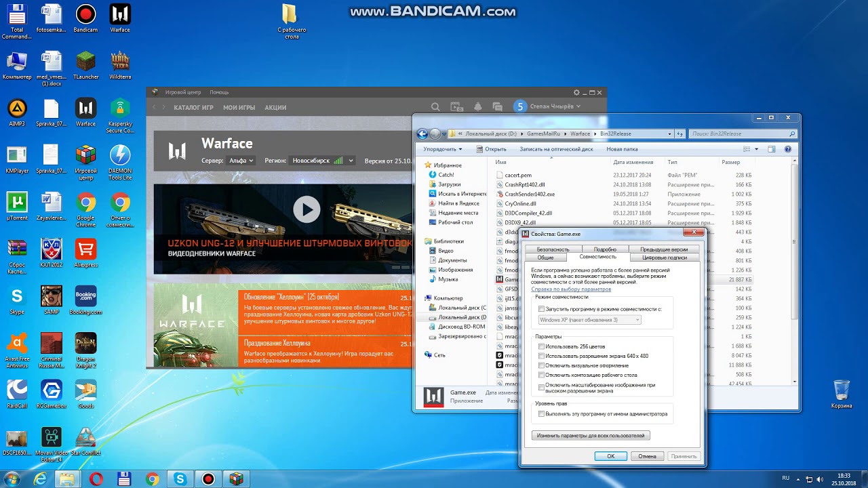Click Internet Explorer in the taskbar
868x488 pixels.
(x=40, y=479)
